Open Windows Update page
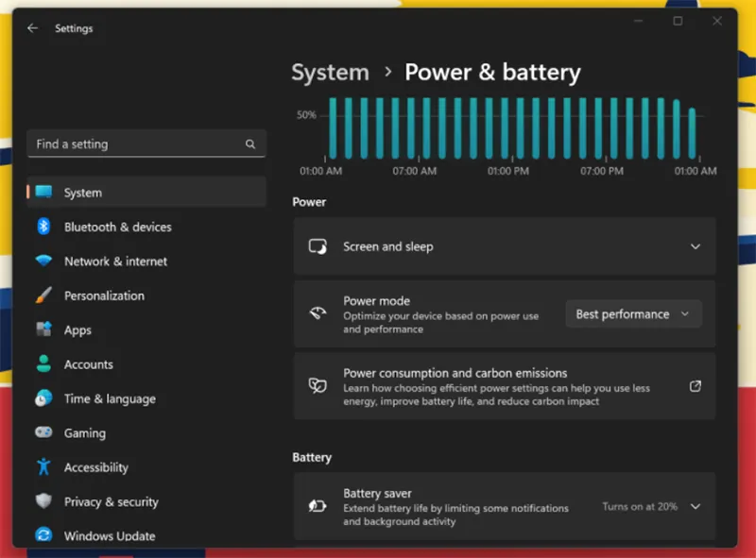The height and width of the screenshot is (558, 756). coord(146,535)
